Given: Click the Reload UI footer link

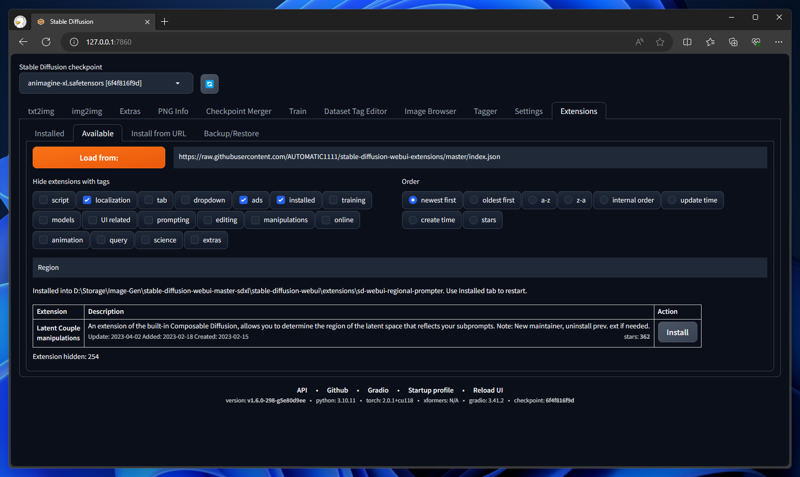Looking at the screenshot, I should coord(488,390).
